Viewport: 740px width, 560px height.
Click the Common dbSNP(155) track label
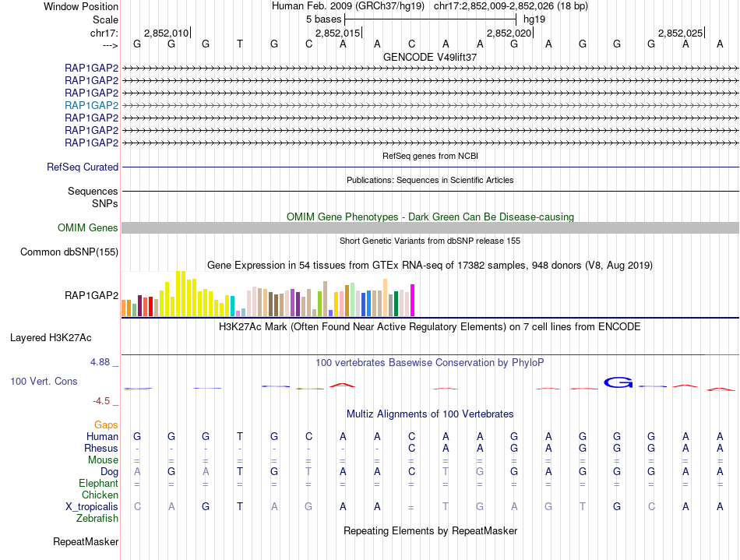[69, 252]
